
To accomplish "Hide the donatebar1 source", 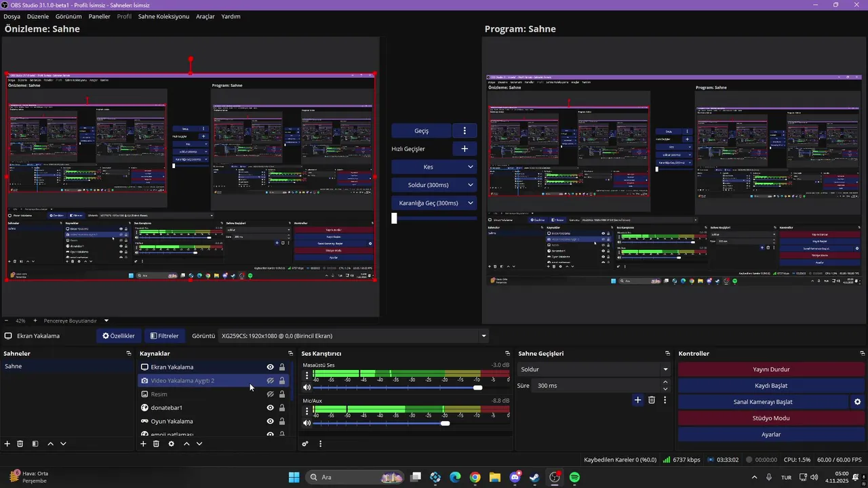I will click(270, 407).
